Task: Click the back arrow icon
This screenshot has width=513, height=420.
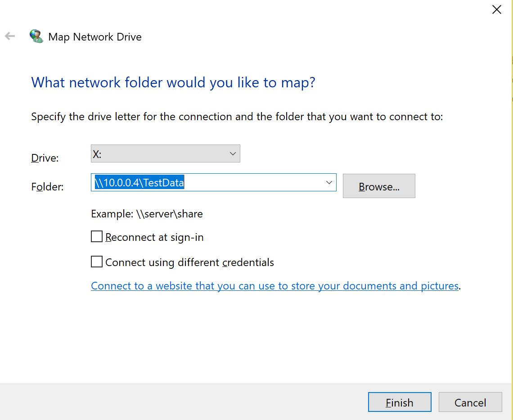Action: pyautogui.click(x=10, y=36)
